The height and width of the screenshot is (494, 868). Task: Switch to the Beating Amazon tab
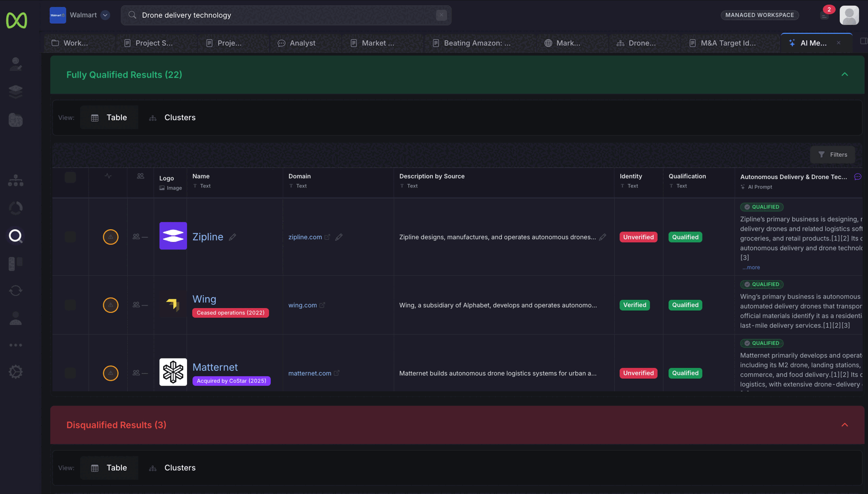472,43
